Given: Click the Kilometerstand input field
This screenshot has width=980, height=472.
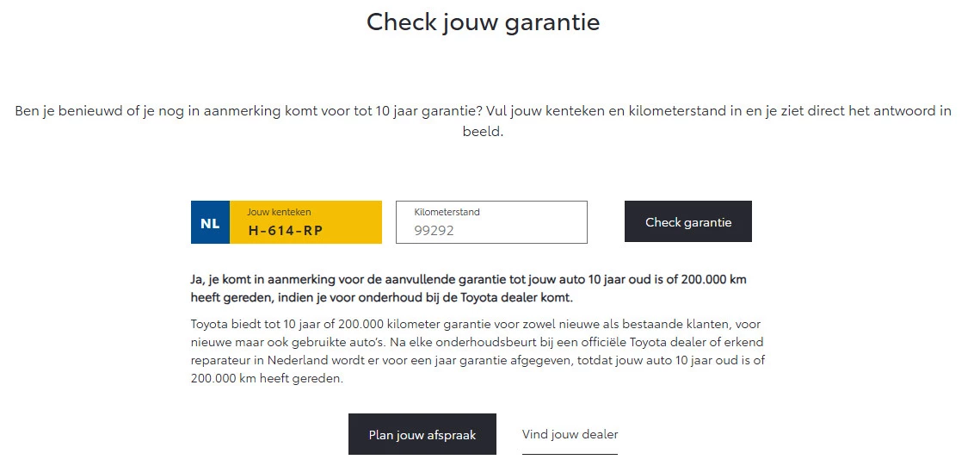Looking at the screenshot, I should click(x=491, y=223).
